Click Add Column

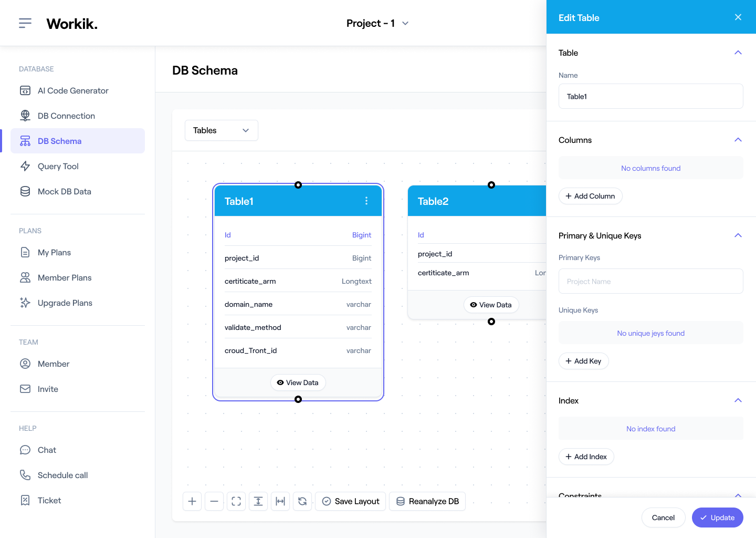590,196
